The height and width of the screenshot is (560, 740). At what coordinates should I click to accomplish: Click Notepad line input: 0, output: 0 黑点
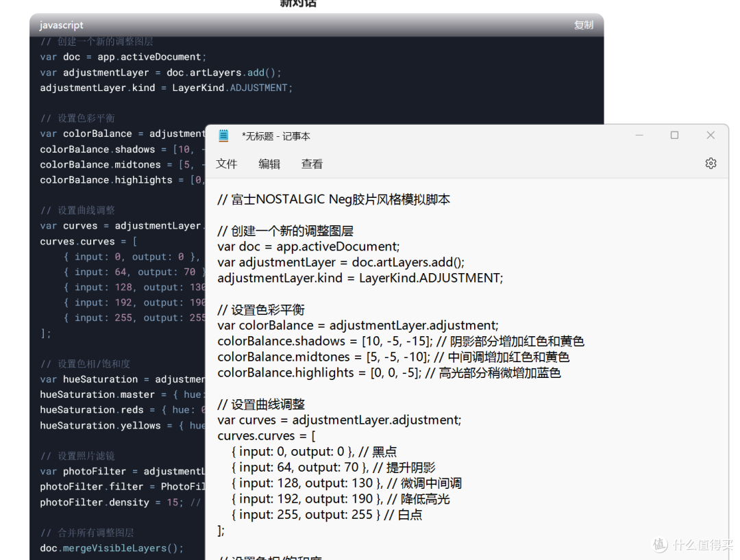[x=314, y=452]
